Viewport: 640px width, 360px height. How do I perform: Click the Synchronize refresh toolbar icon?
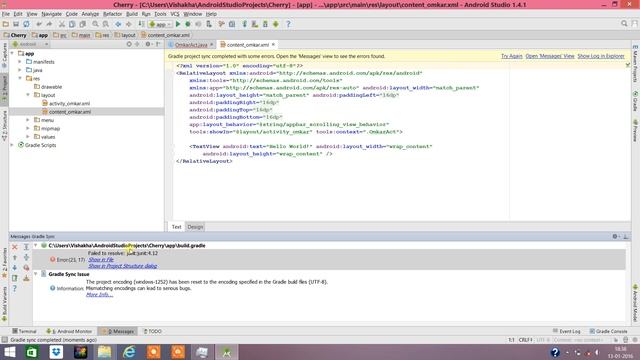coord(26,24)
